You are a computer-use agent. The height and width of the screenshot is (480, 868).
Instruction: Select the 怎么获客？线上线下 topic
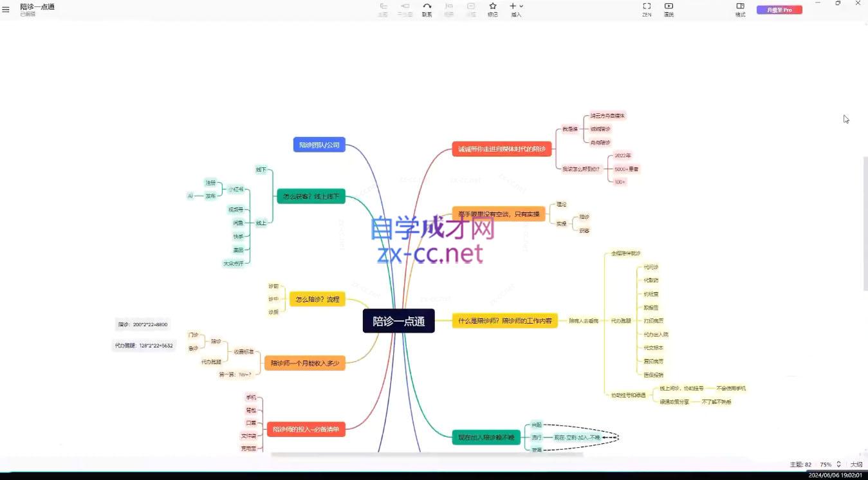coord(311,196)
